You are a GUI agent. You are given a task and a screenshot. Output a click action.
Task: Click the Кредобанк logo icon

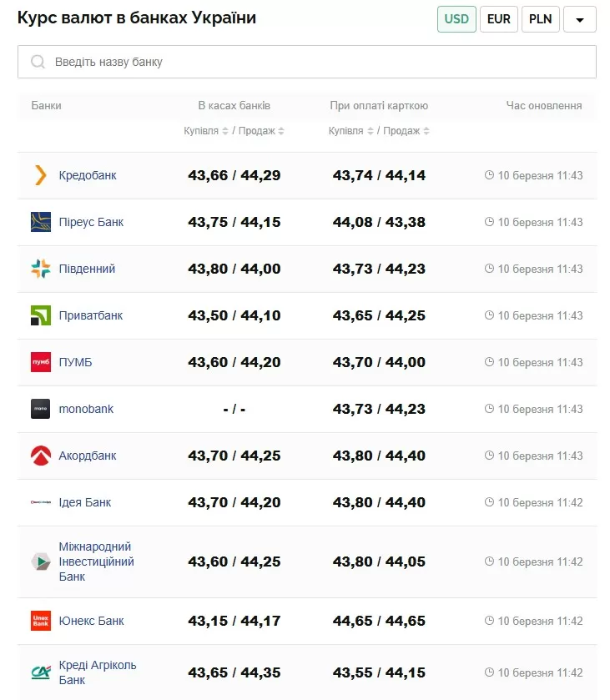(x=41, y=175)
